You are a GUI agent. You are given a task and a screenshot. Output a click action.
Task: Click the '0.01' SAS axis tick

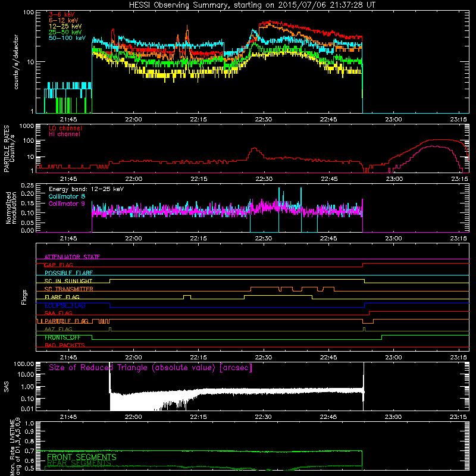(27, 409)
